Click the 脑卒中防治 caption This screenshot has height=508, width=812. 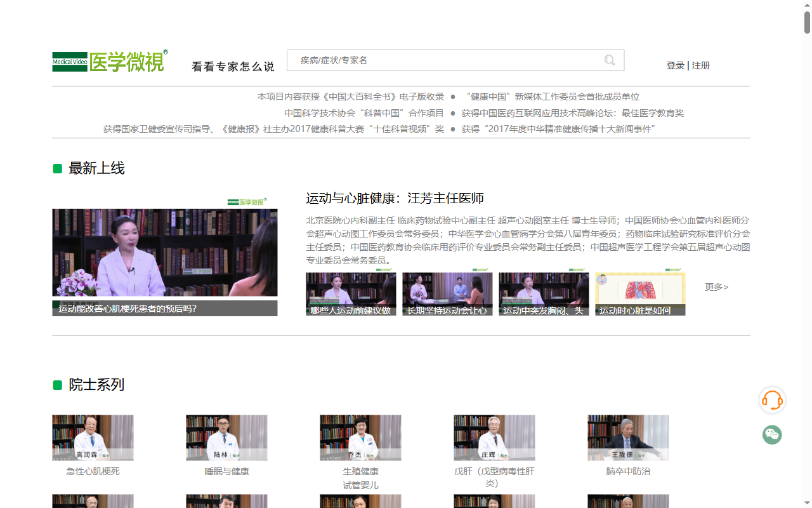point(628,471)
